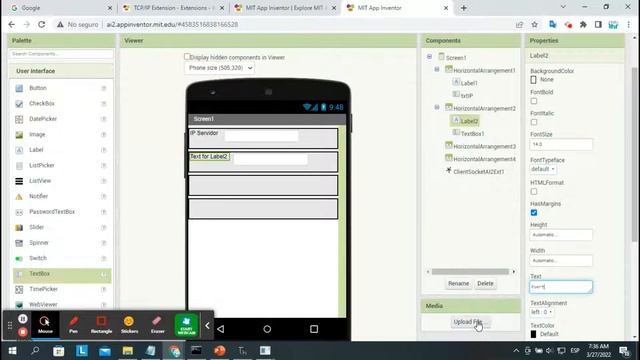The width and height of the screenshot is (640, 360).
Task: Open Stickers in recorder toolbar
Action: (x=129, y=325)
